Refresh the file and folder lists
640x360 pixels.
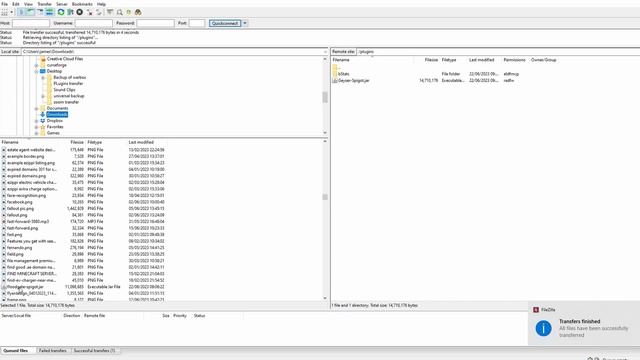(x=61, y=12)
